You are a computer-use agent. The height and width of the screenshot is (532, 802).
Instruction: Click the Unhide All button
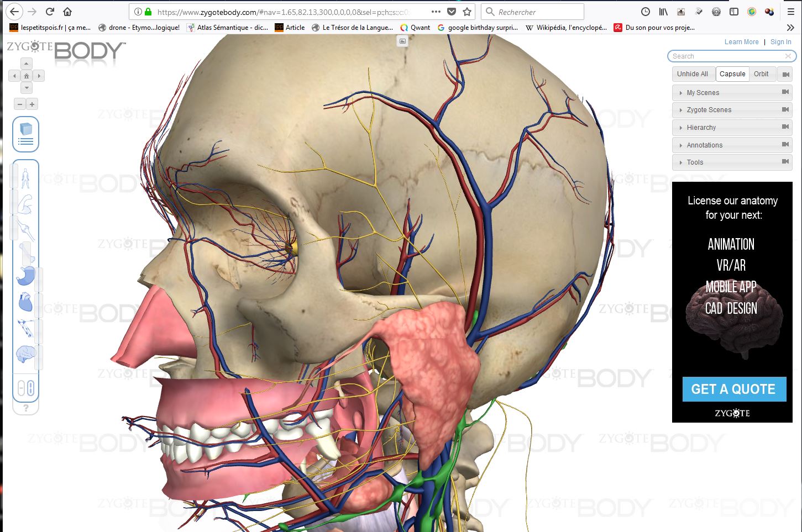pos(692,74)
